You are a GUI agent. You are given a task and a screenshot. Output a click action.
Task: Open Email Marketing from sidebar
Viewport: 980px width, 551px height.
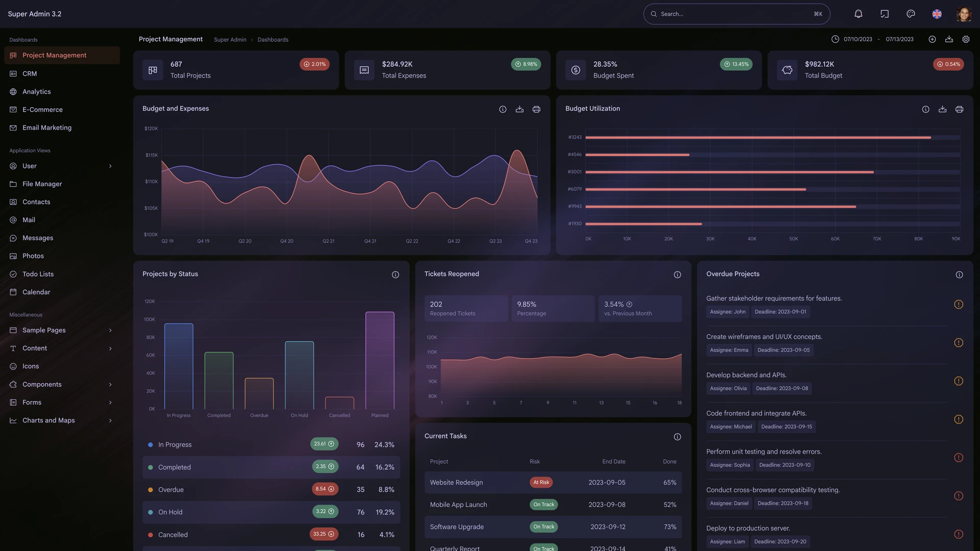pos(62,128)
